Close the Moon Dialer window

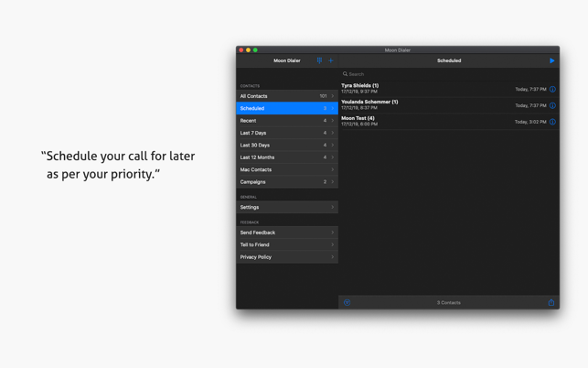[241, 50]
